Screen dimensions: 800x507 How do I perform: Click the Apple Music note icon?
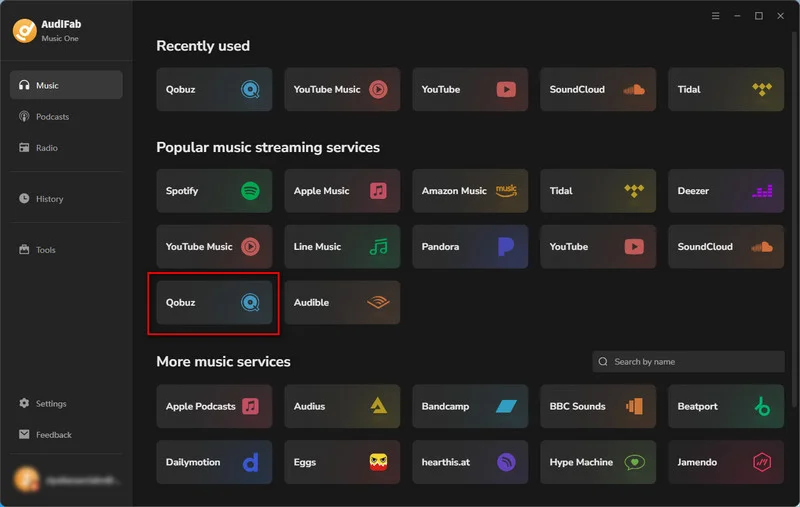pyautogui.click(x=378, y=191)
